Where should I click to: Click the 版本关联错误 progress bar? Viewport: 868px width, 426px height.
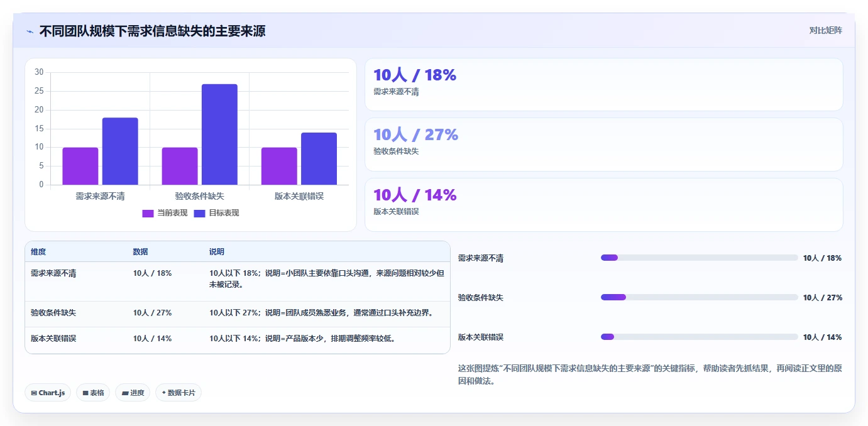699,337
